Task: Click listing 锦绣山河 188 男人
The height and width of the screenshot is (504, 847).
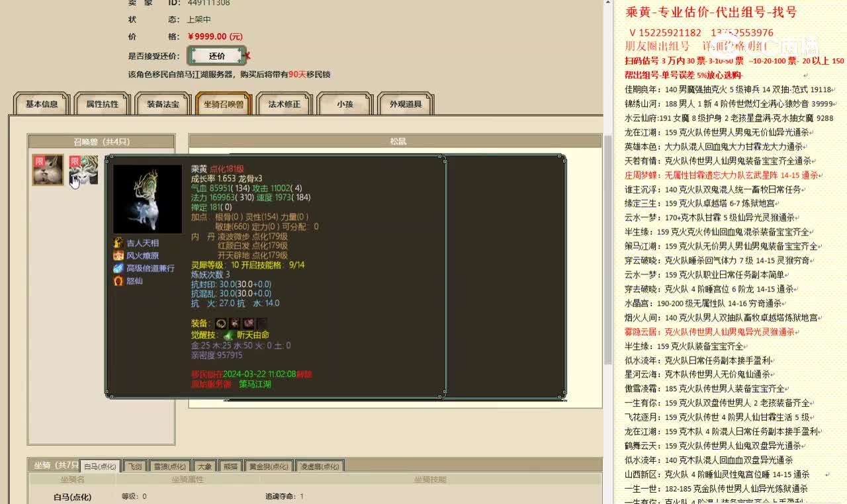Action: [729, 104]
